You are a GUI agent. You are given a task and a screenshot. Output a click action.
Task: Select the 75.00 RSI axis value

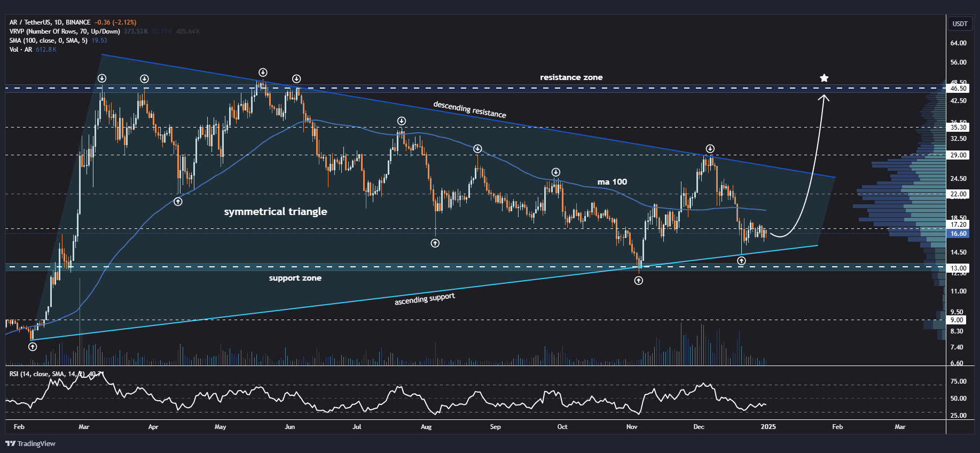[959, 382]
